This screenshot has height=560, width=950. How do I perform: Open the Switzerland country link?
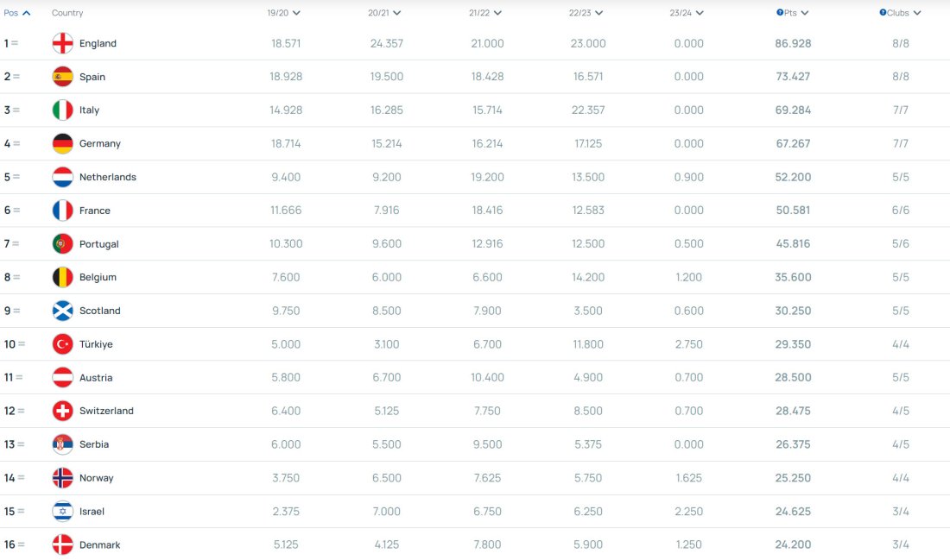coord(106,411)
